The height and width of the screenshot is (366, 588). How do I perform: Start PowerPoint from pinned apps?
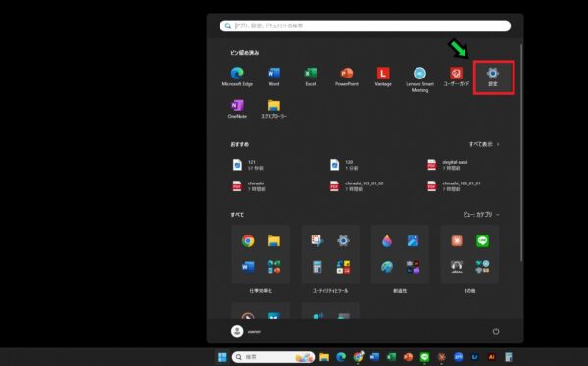(347, 77)
